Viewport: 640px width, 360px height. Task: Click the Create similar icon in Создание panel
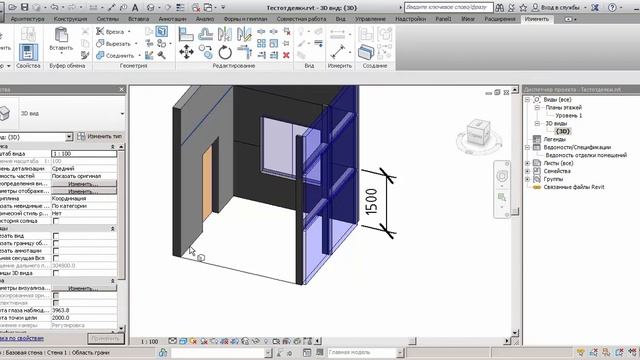[x=366, y=52]
